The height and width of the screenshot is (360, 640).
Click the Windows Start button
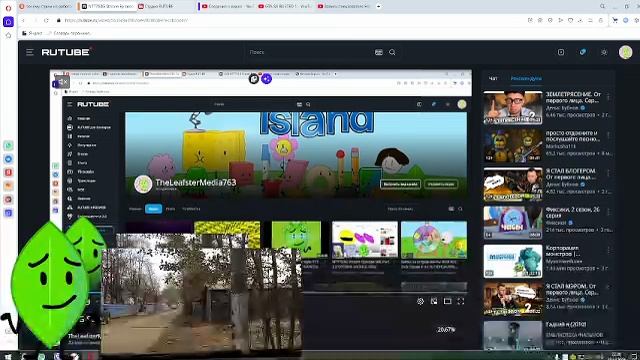(8, 356)
